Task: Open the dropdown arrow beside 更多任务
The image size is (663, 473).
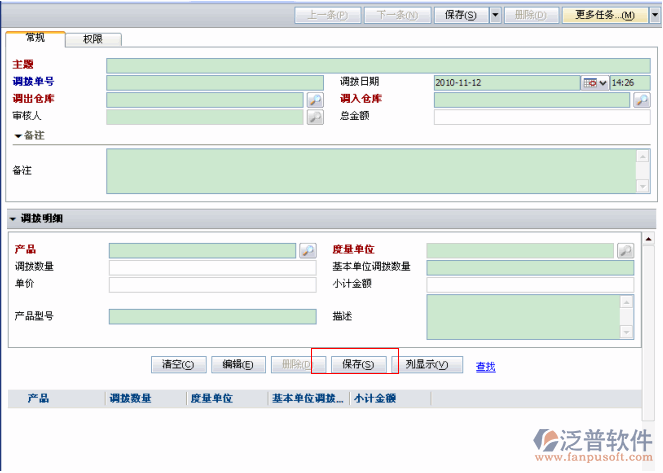Action: click(x=654, y=15)
